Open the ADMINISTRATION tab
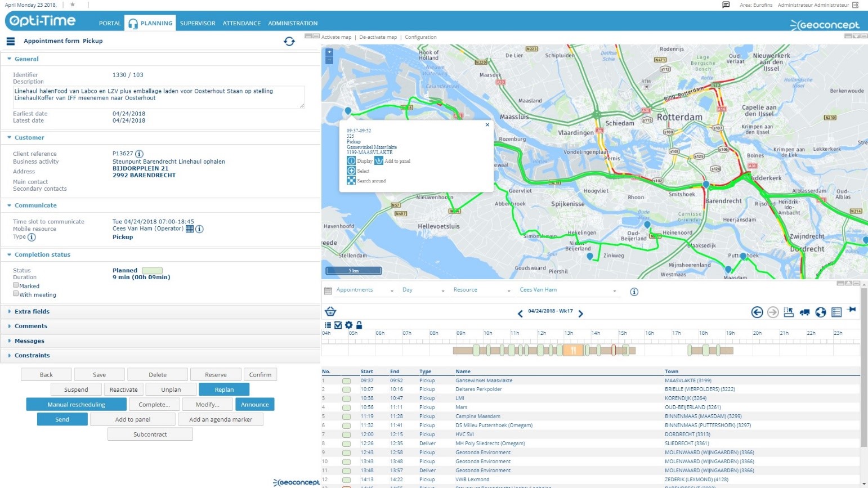Screen dimensions: 868x488 [293, 23]
